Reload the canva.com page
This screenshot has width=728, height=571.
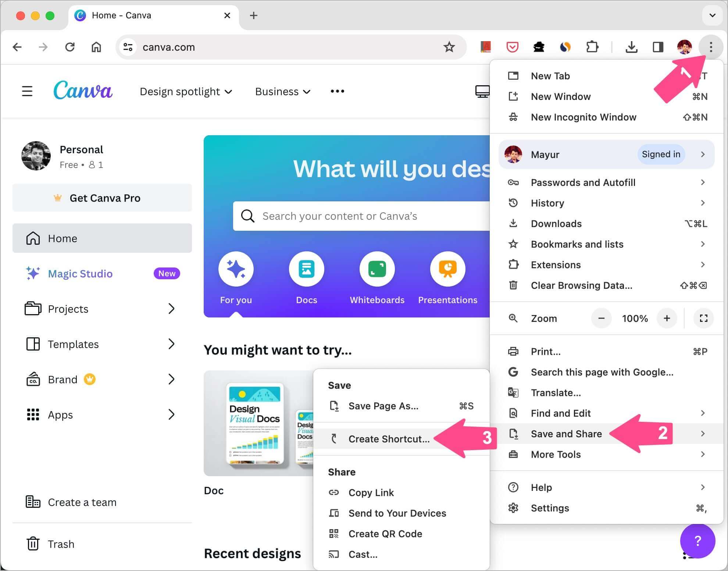pyautogui.click(x=70, y=47)
